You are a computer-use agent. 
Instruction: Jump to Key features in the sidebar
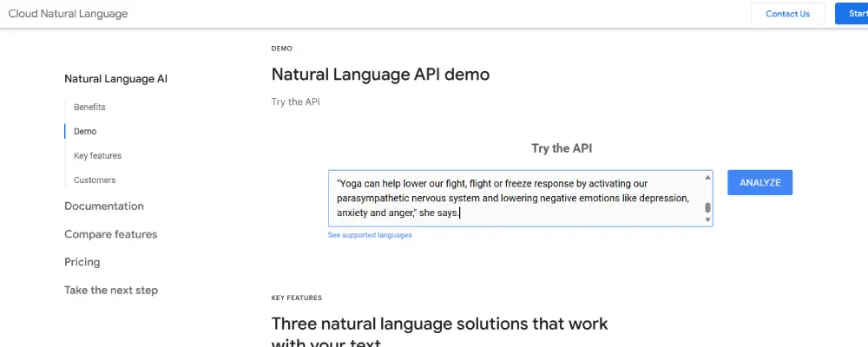[97, 156]
